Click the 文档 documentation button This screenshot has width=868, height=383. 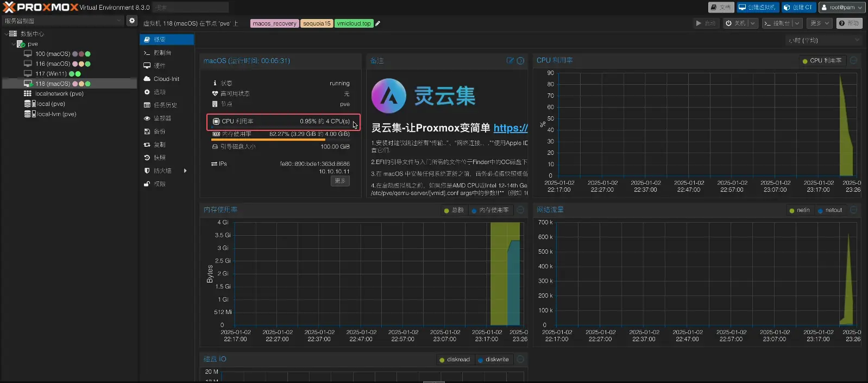[721, 7]
